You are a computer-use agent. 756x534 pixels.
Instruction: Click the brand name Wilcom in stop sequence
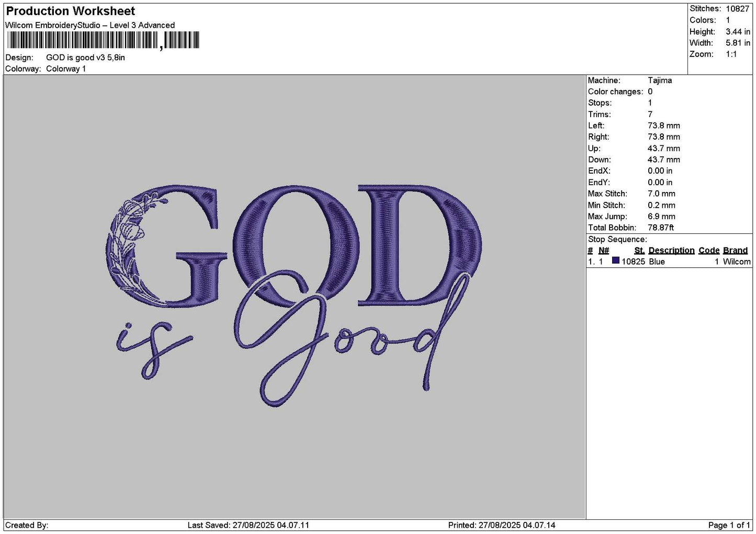pos(737,262)
